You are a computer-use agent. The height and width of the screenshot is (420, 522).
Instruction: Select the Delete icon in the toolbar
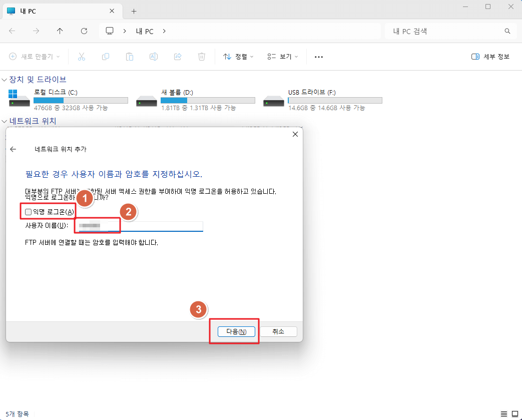201,56
